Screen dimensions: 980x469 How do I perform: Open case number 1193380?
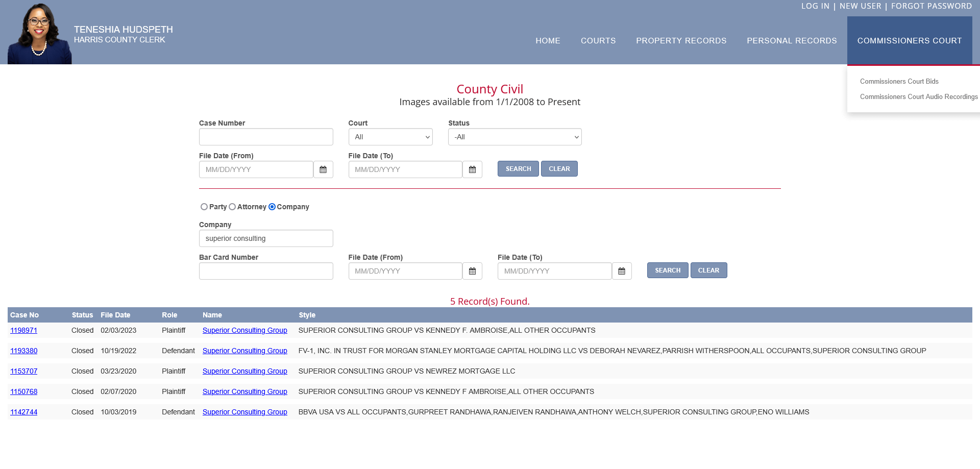click(x=23, y=351)
